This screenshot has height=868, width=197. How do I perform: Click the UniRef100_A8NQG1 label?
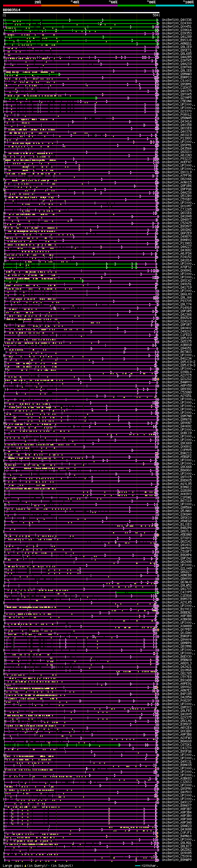click(177, 43)
